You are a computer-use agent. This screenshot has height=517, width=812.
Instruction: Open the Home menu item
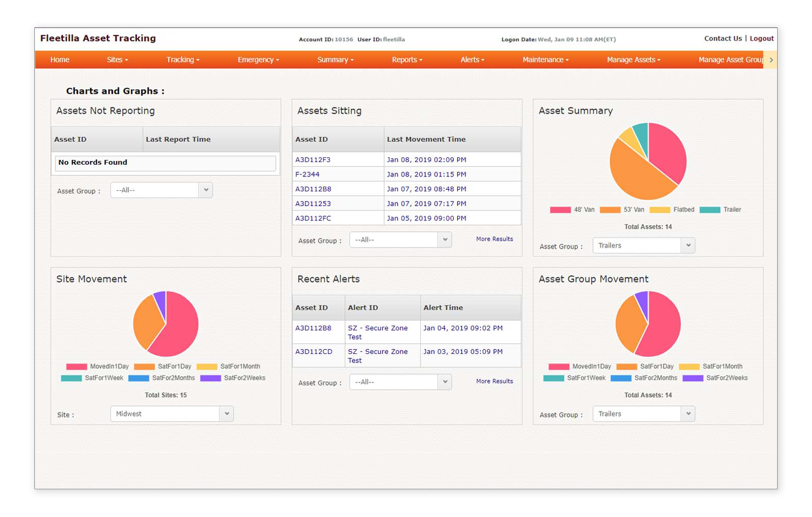(59, 59)
